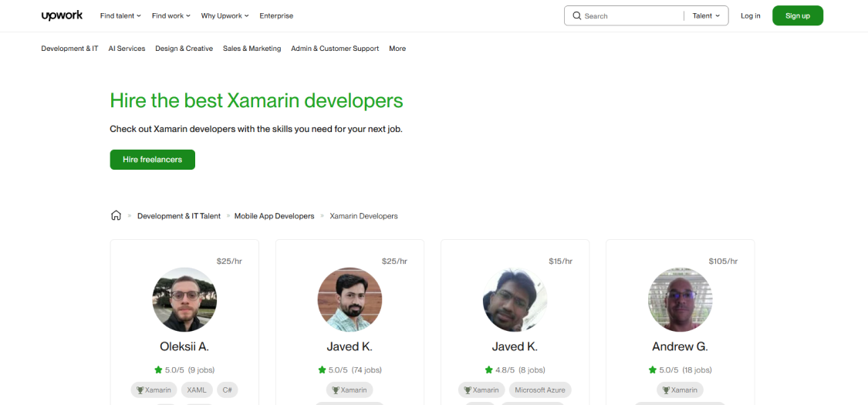Viewport: 868px width, 405px height.
Task: Click star icon beside 4.8/5 rating
Action: [x=489, y=370]
